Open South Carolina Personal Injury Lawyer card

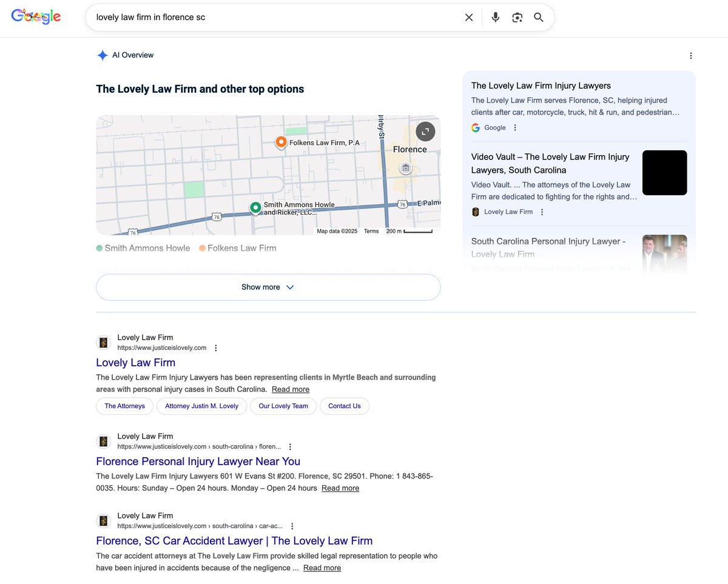click(x=548, y=247)
